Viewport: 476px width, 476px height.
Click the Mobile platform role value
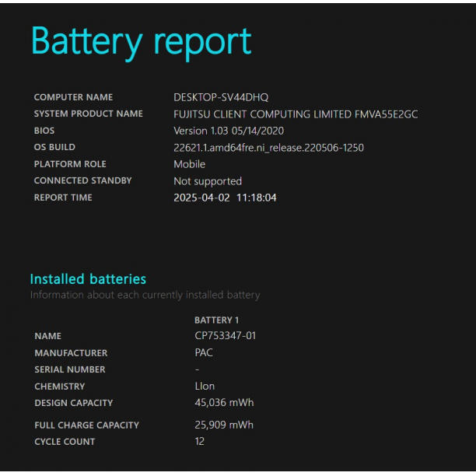point(190,164)
